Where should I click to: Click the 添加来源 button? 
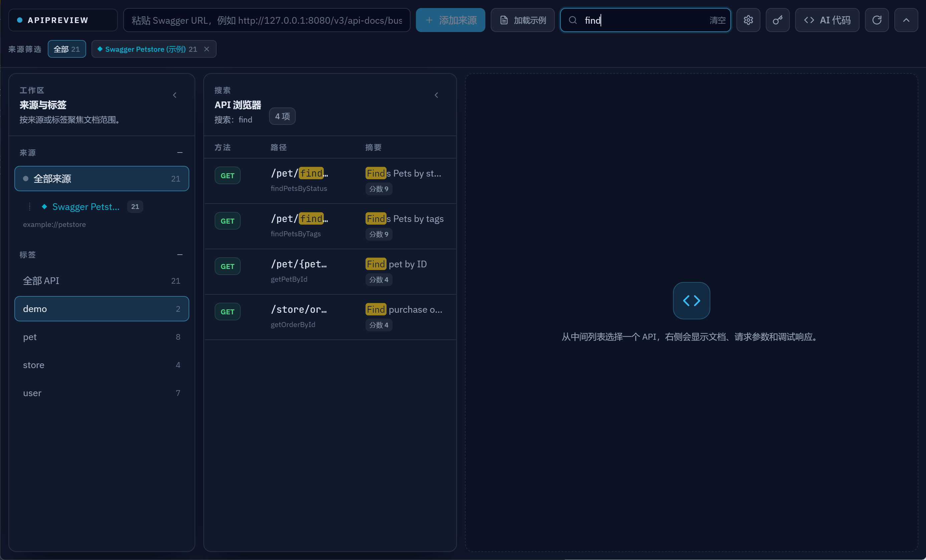coord(450,20)
